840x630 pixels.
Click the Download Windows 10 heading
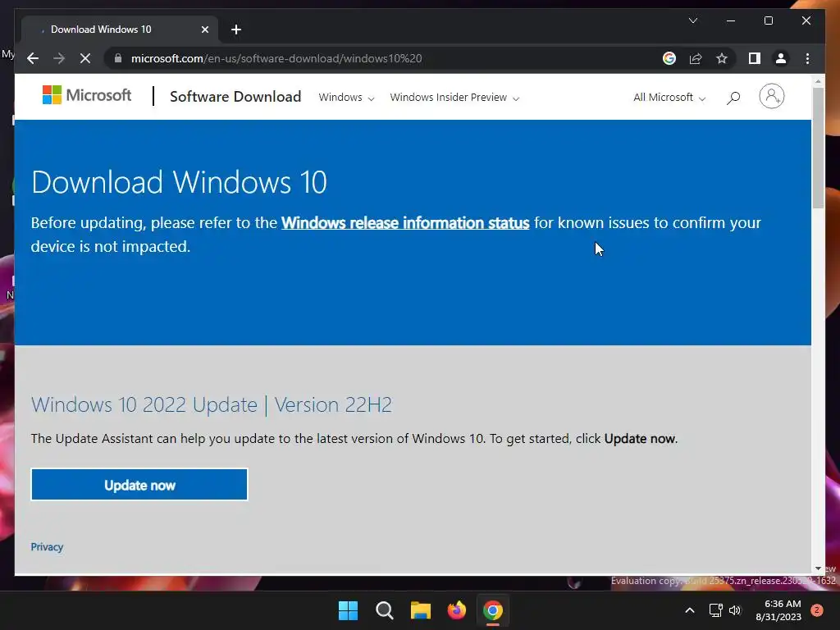point(179,182)
